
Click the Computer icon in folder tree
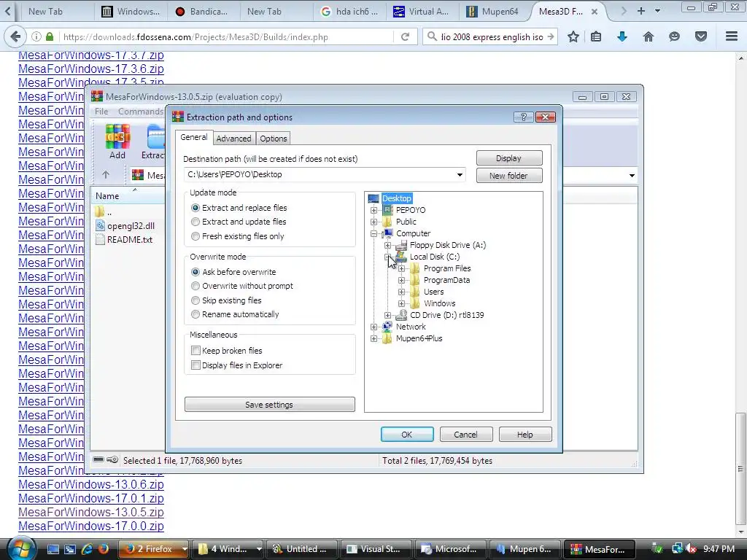click(x=388, y=233)
